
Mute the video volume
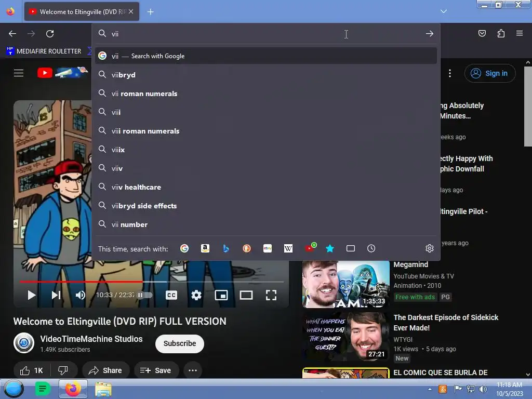[81, 295]
